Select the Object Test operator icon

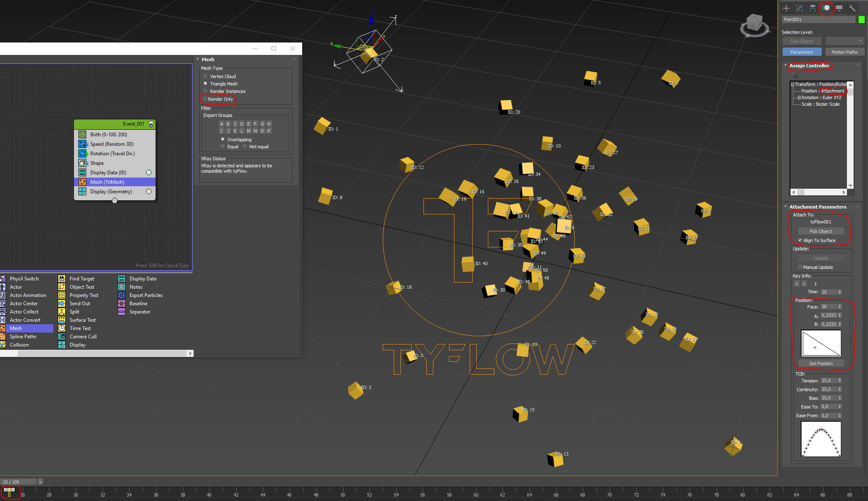[61, 287]
